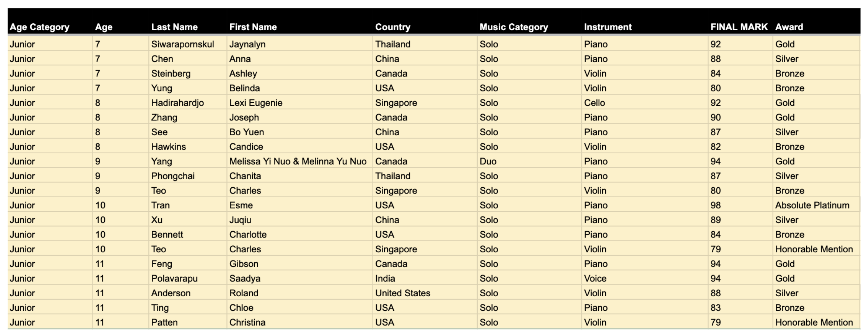Select the Voice instrument cell
This screenshot has width=868, height=334.
(x=645, y=278)
